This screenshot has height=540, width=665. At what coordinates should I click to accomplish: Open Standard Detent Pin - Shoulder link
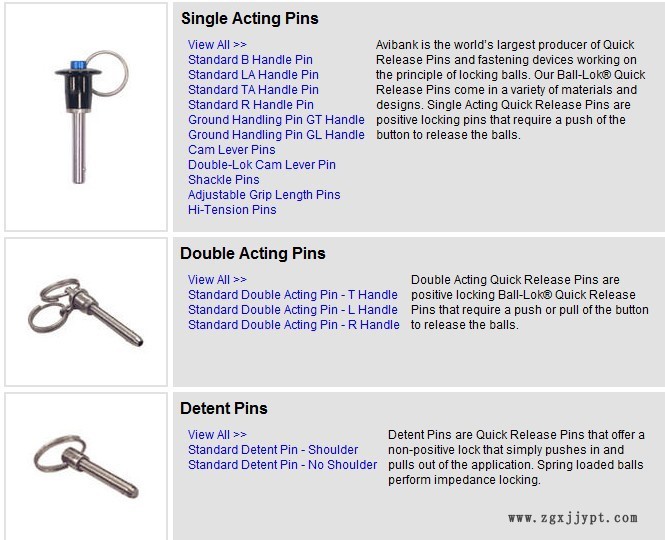tap(273, 450)
